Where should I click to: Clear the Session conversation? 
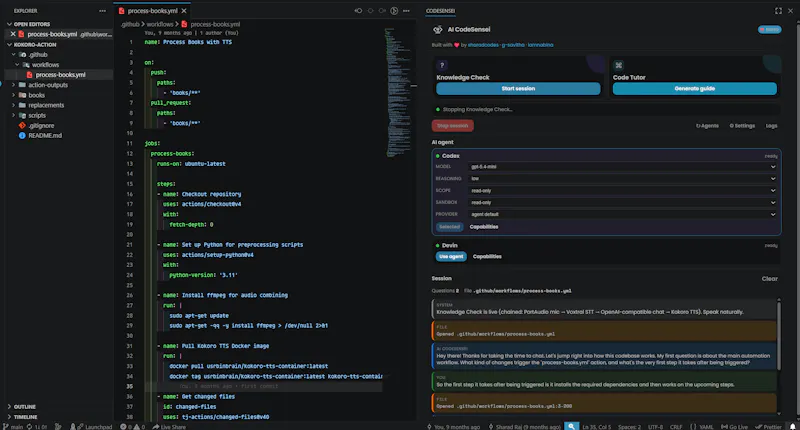tap(769, 279)
